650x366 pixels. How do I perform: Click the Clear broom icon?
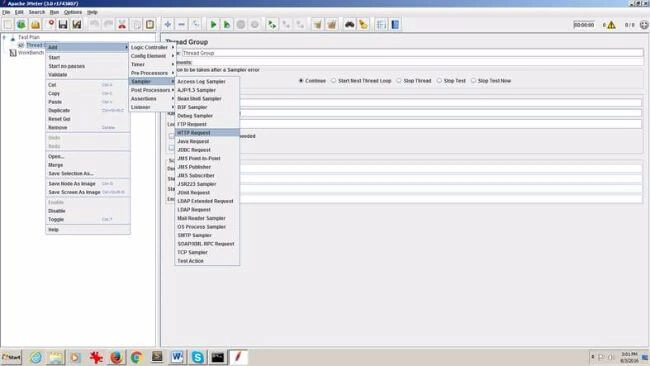[x=318, y=24]
